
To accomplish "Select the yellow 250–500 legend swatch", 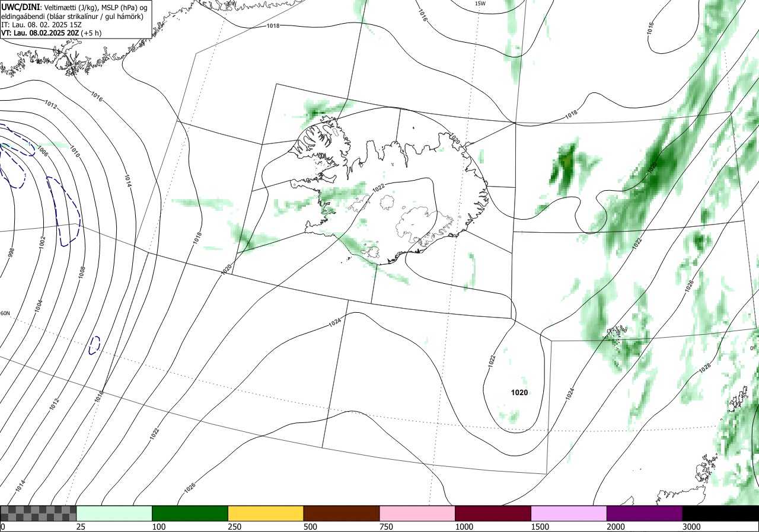I will point(266,513).
